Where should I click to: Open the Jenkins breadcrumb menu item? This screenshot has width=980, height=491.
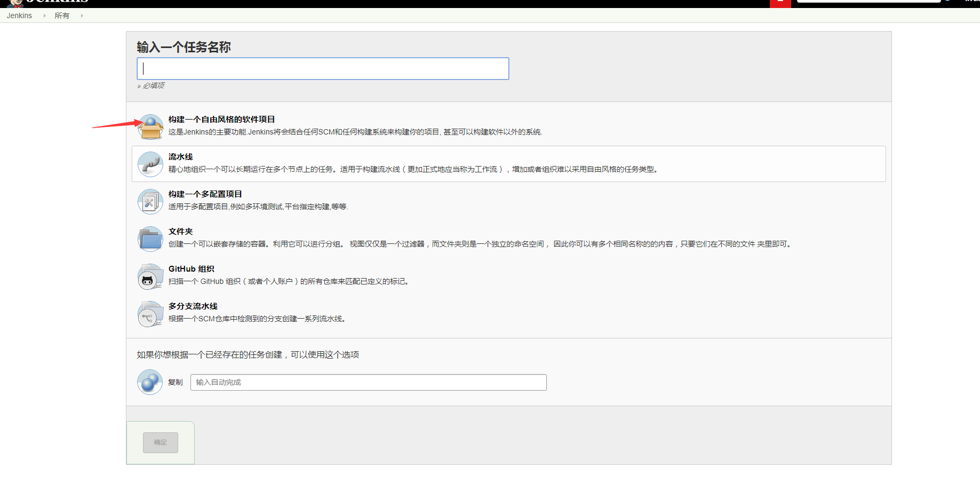(19, 15)
